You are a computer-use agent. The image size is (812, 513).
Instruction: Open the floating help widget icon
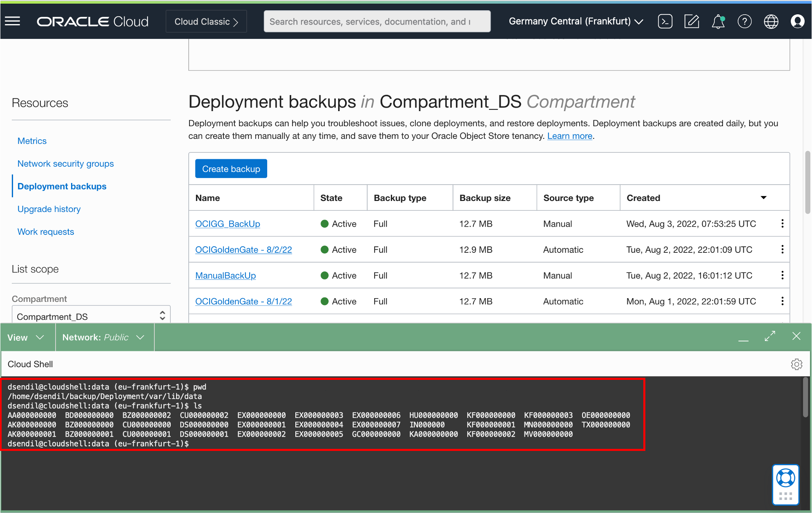click(x=785, y=484)
